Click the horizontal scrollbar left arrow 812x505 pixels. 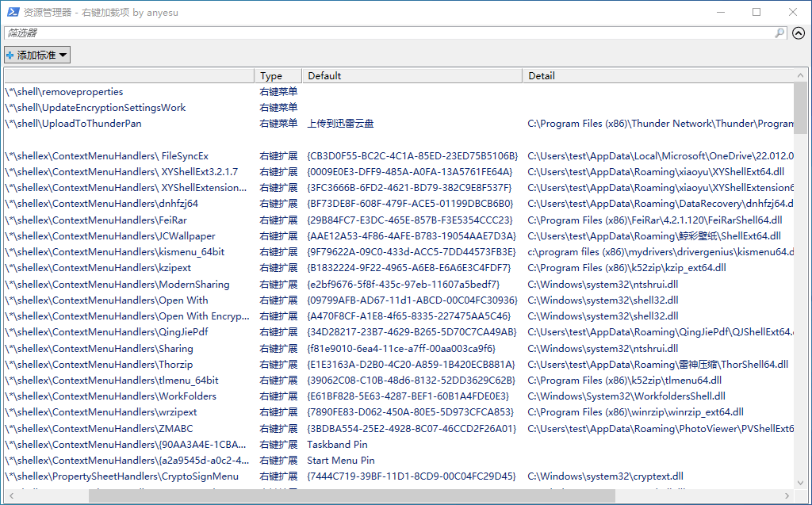pyautogui.click(x=11, y=495)
